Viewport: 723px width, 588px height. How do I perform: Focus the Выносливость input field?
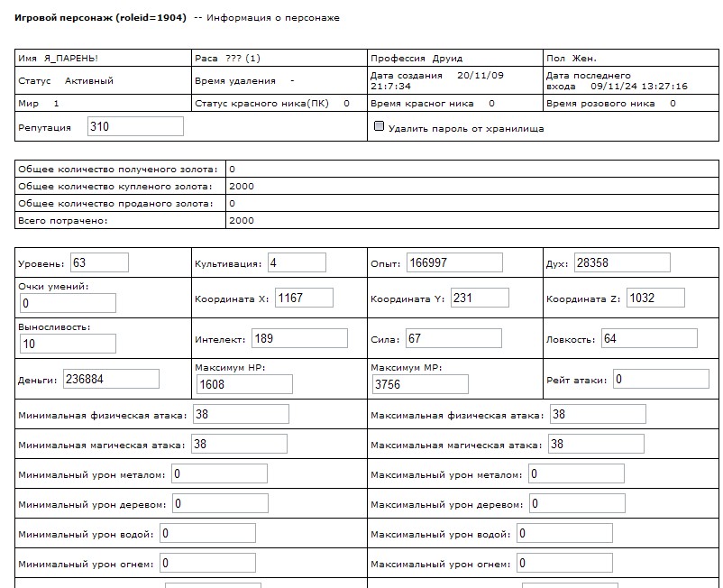coord(67,344)
